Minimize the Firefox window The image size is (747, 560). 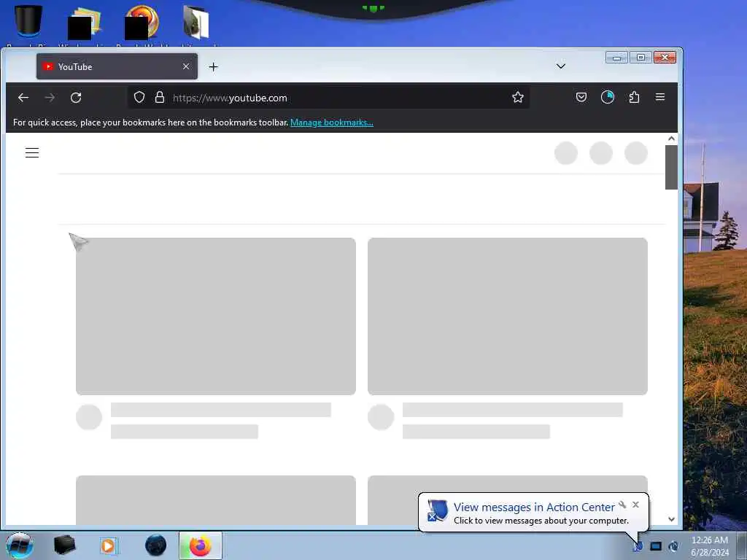point(616,58)
